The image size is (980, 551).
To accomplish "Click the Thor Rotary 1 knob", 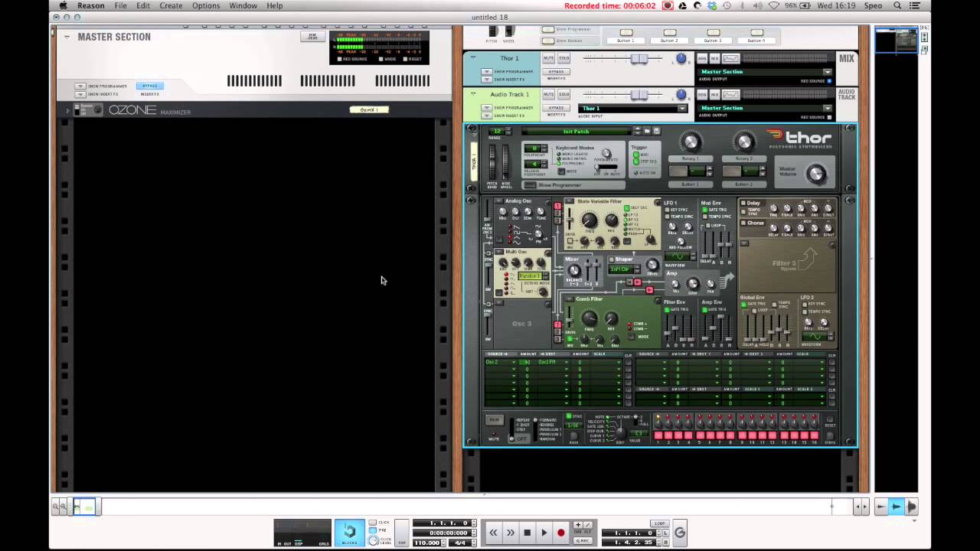I will click(x=691, y=142).
